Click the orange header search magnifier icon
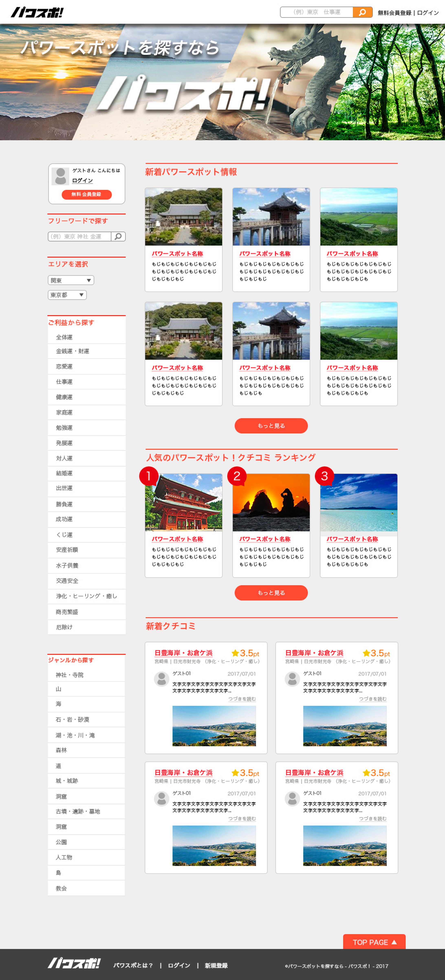The image size is (445, 980). click(x=362, y=12)
